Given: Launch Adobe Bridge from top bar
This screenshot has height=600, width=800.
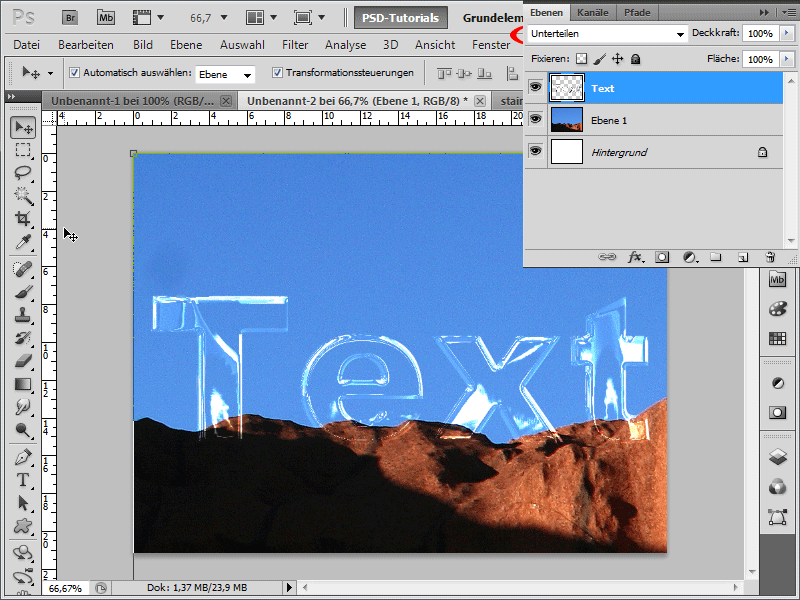Looking at the screenshot, I should tap(70, 18).
